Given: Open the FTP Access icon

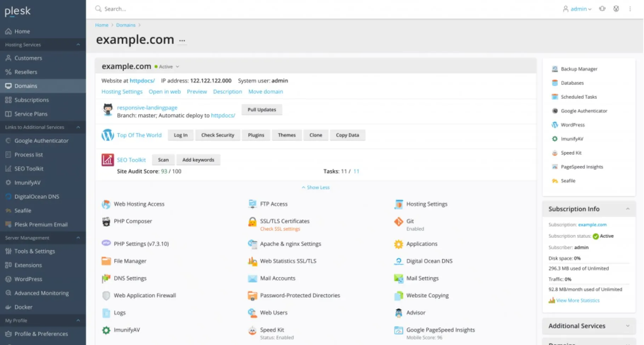Looking at the screenshot, I should coord(252,204).
